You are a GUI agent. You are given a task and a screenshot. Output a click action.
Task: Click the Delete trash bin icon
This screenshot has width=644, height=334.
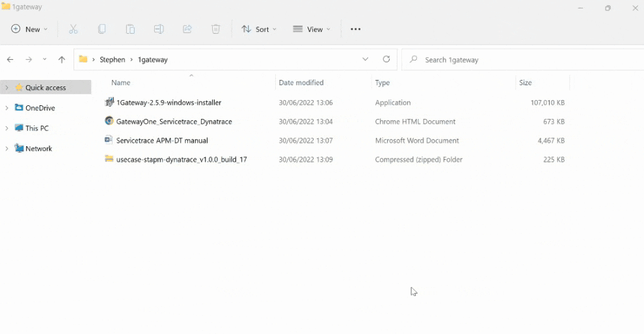click(215, 29)
